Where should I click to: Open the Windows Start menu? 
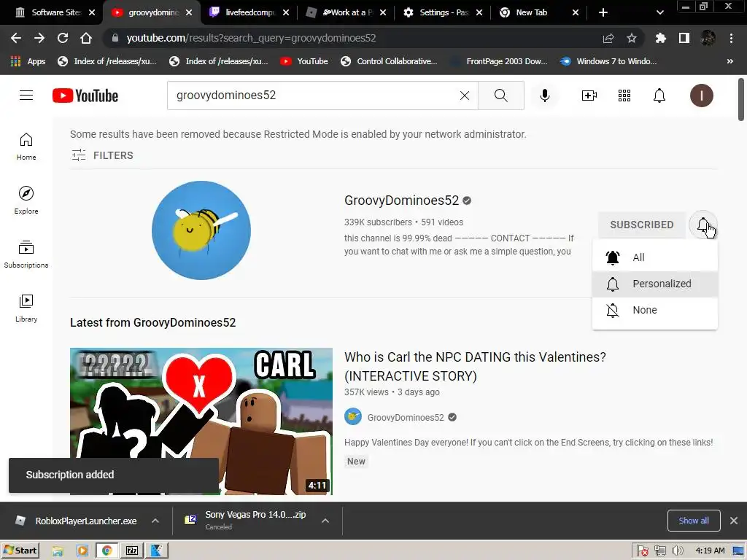click(x=20, y=551)
